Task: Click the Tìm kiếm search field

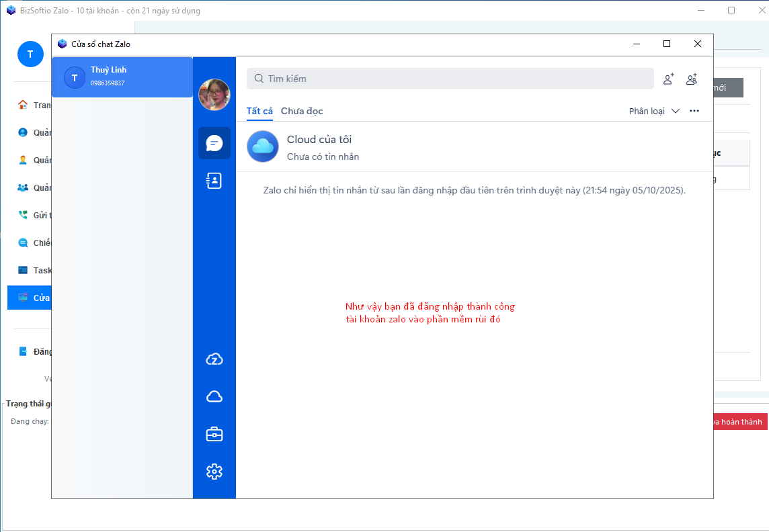Action: pos(450,79)
